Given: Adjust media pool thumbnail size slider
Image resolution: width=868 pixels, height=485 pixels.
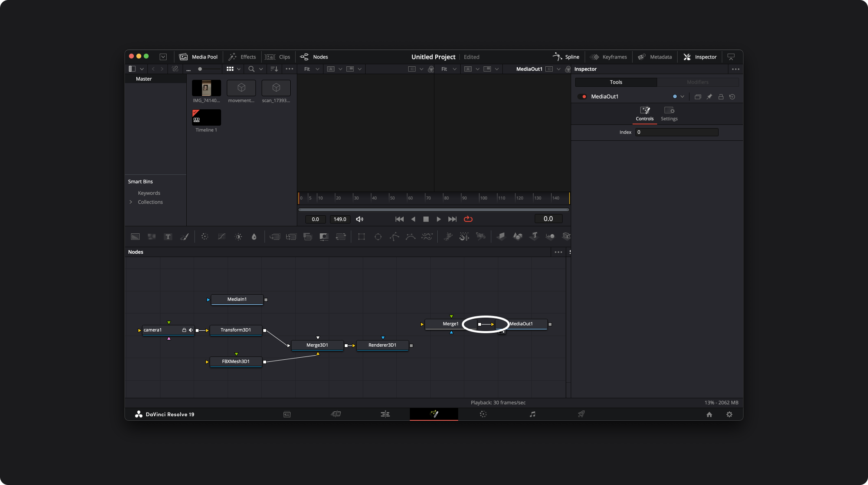Looking at the screenshot, I should click(x=200, y=69).
